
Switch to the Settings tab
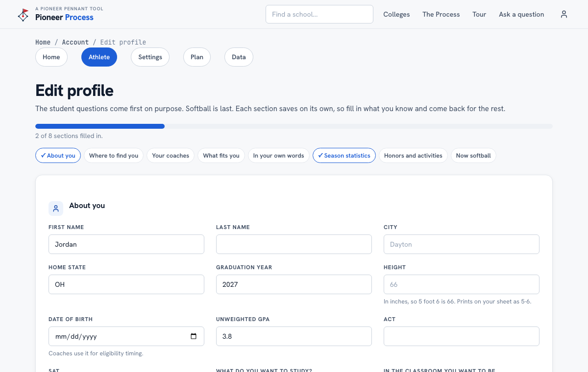tap(150, 57)
